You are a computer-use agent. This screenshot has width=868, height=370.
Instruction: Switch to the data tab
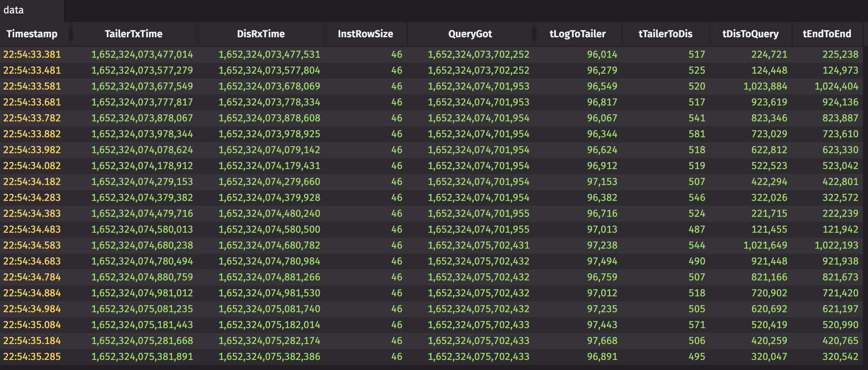tap(14, 10)
